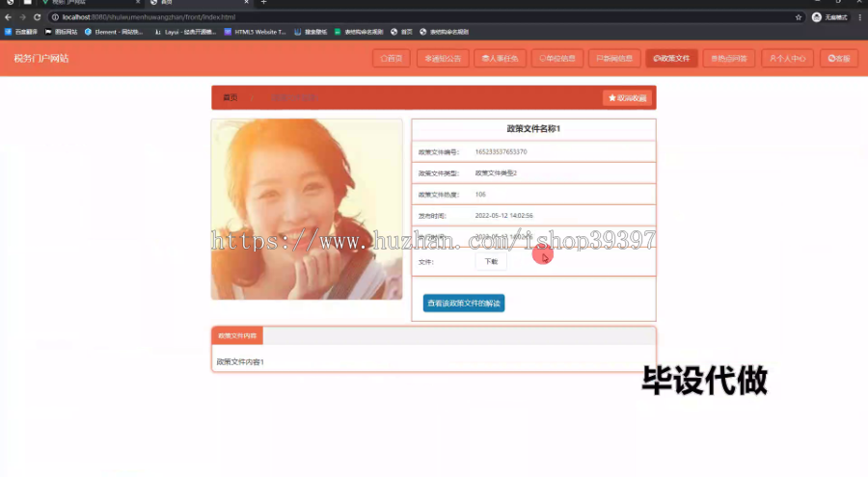868x477 pixels.
Task: Open the browser profile avatar icon
Action: point(817,17)
